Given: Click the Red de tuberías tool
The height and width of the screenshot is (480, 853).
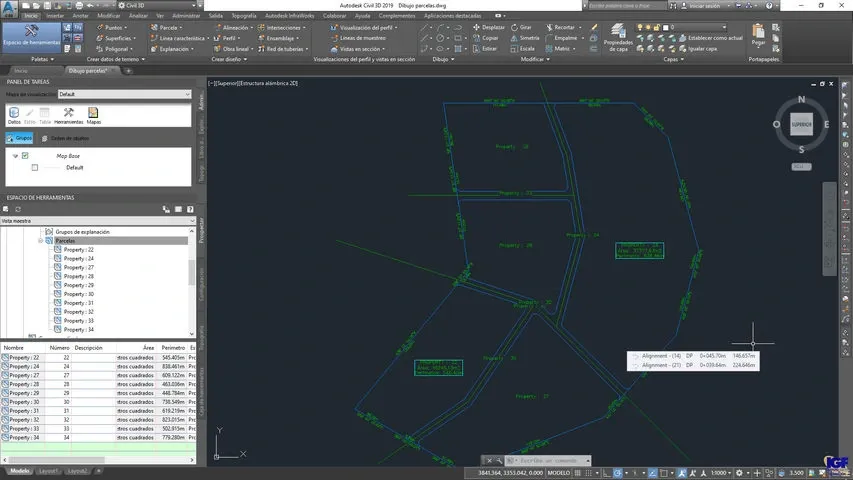Looking at the screenshot, I should coord(283,49).
